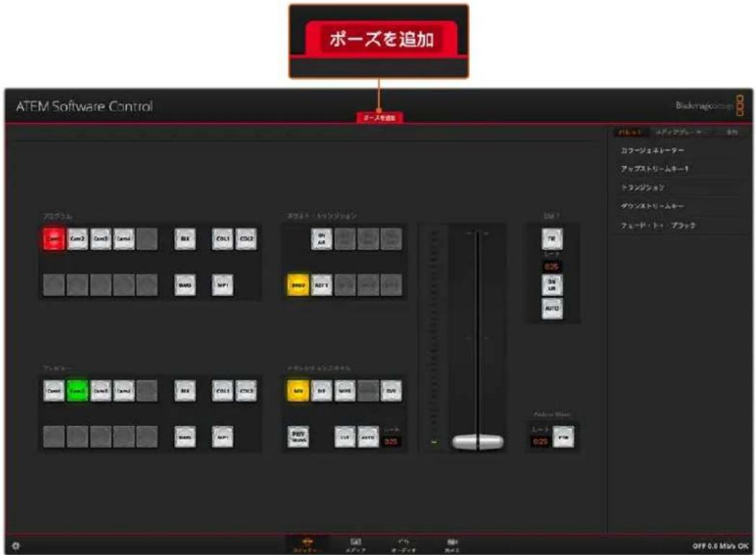756x555 pixels.
Task: Select BLK on the Program bus
Action: coord(185,239)
